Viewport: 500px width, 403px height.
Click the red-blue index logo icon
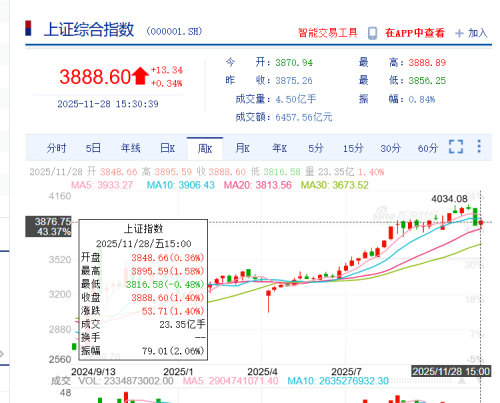pyautogui.click(x=28, y=28)
